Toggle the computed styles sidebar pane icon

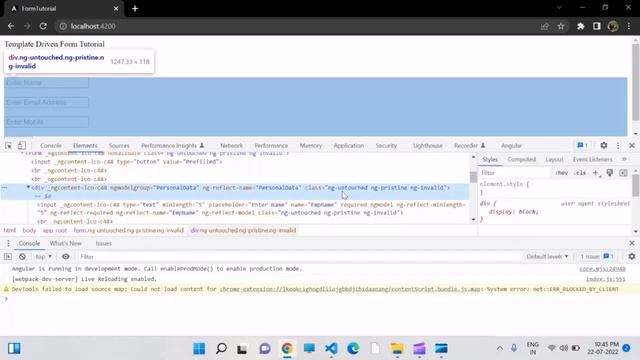click(623, 173)
